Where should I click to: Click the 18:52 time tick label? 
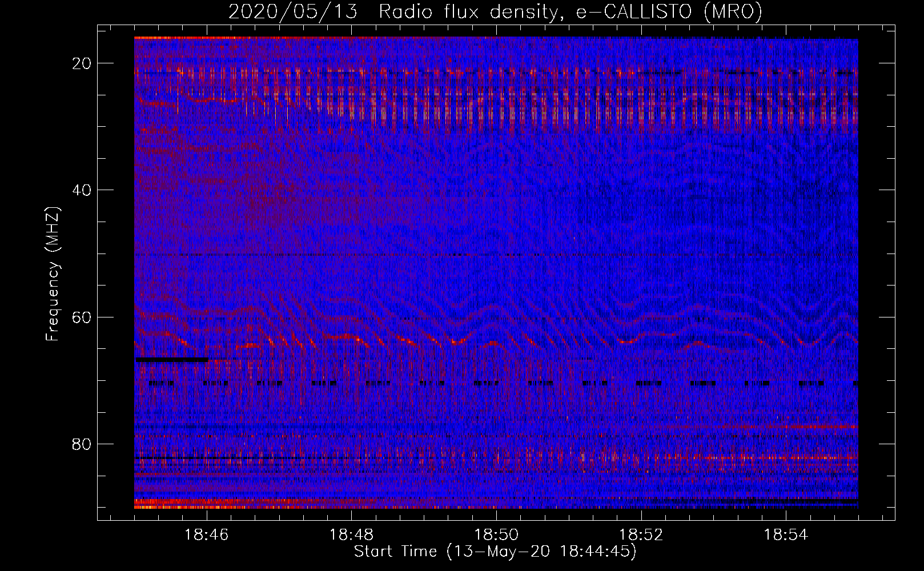pyautogui.click(x=641, y=534)
